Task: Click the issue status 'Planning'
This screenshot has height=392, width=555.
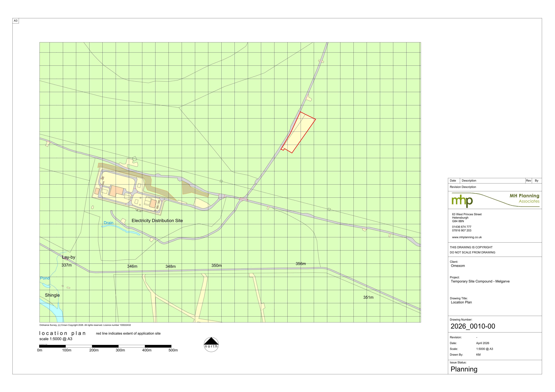Action: click(464, 369)
